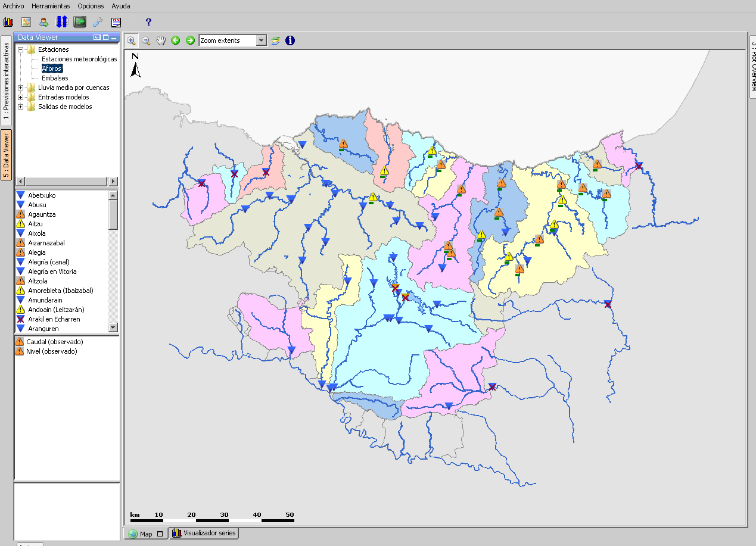Select the Abusu station in the list
756x546 pixels.
click(x=37, y=205)
